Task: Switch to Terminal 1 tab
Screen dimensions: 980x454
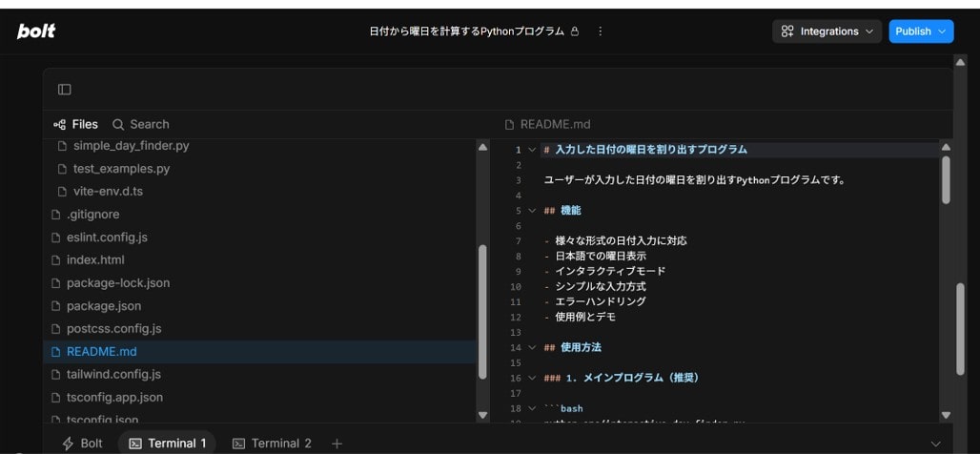Action: [167, 444]
